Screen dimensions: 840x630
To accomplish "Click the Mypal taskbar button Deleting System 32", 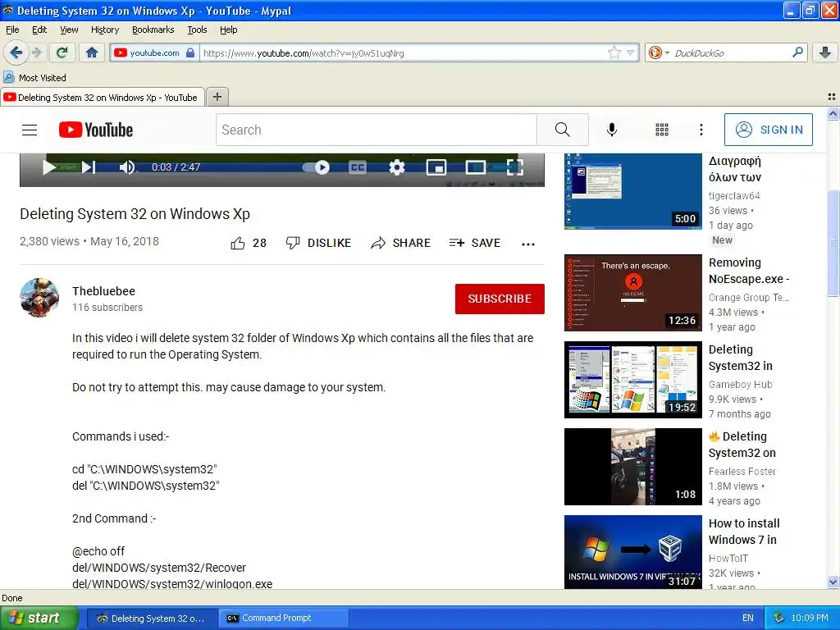I will pos(153,619).
